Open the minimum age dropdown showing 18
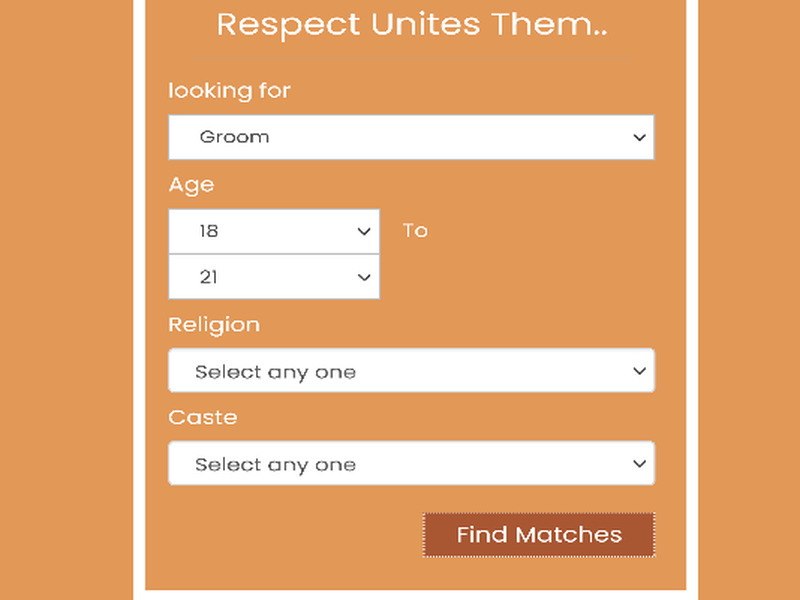Screen dimensions: 800x600 pos(275,230)
